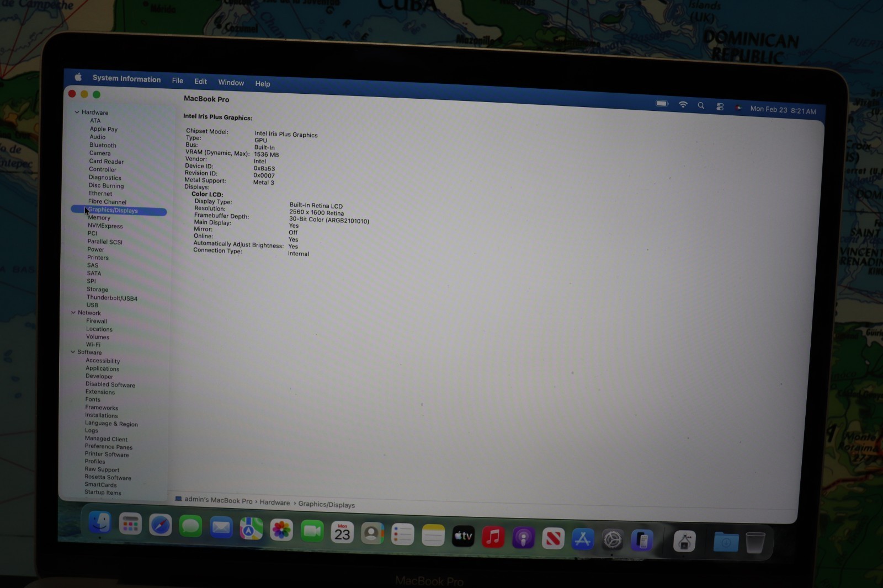The image size is (883, 588).
Task: Click admin's MacBook Pro in path bar
Action: (x=218, y=500)
